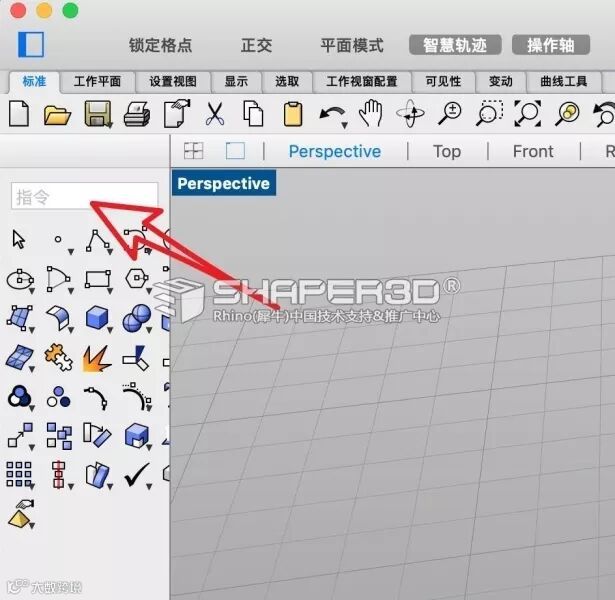Select the Check objects checkmark tool
Viewport: 615px width, 600px height.
137,475
